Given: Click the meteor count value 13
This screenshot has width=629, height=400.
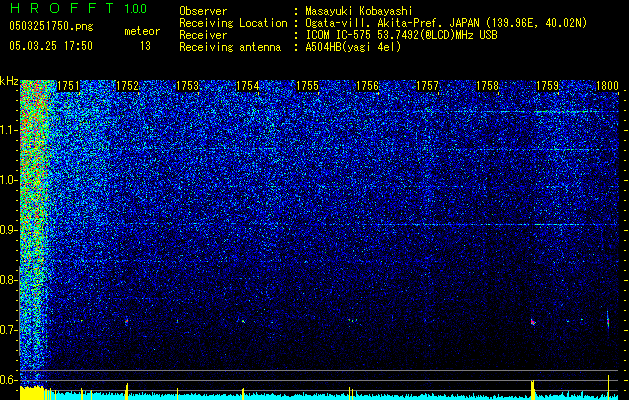Looking at the screenshot, I should [145, 46].
